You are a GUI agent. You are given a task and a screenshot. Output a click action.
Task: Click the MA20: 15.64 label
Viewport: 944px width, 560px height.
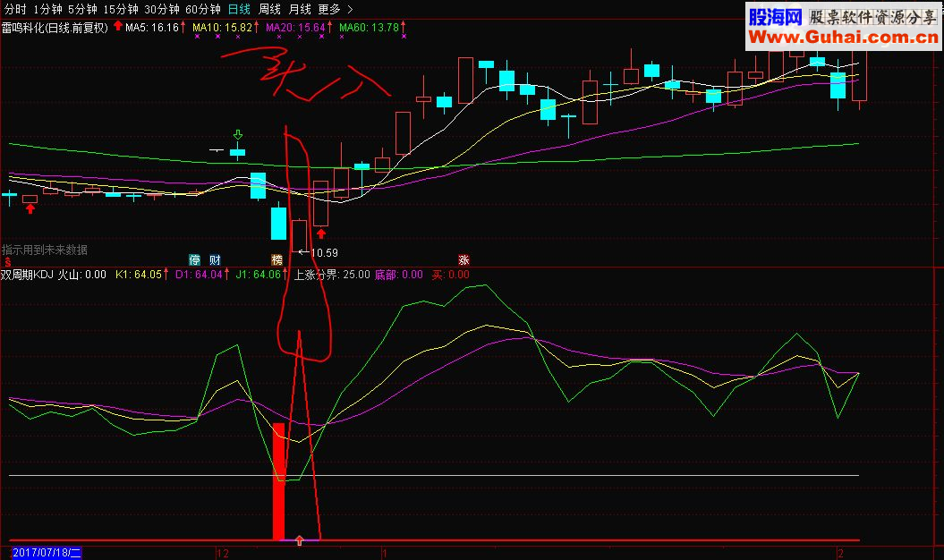pyautogui.click(x=295, y=28)
